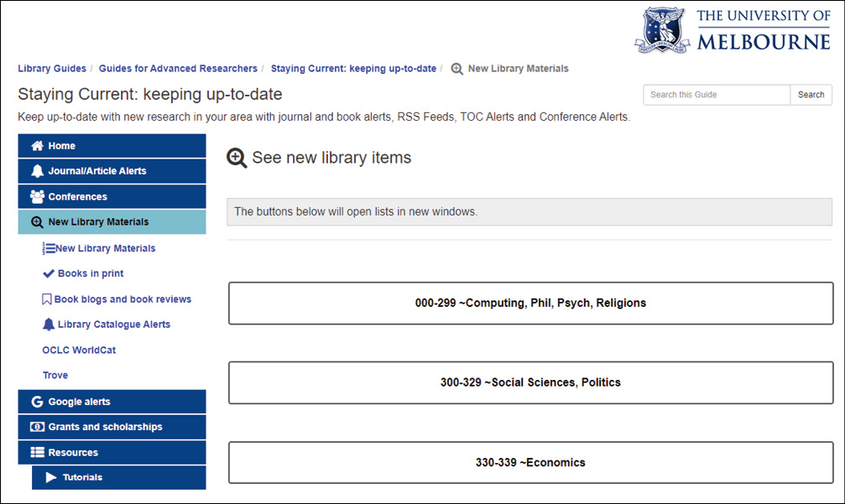Click the house icon on Home

pos(37,146)
